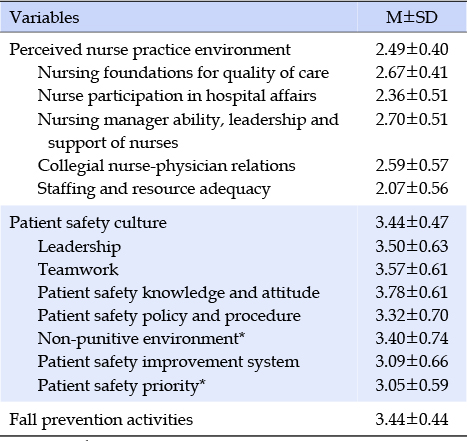The image size is (467, 441).
Task: Click the Variables column header
Action: pyautogui.click(x=44, y=17)
